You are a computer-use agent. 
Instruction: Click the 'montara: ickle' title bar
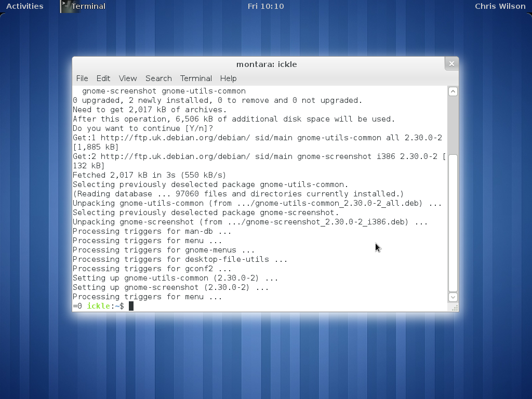266,64
